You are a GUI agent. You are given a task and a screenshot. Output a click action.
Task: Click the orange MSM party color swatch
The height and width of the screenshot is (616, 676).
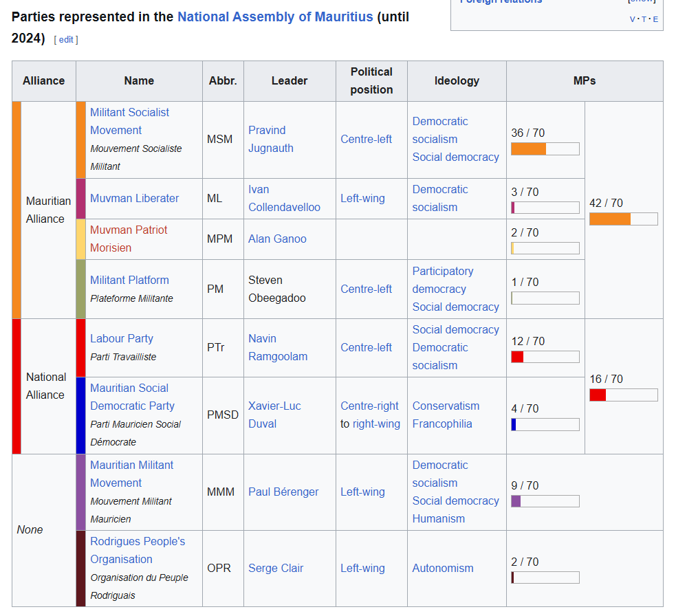(x=80, y=140)
